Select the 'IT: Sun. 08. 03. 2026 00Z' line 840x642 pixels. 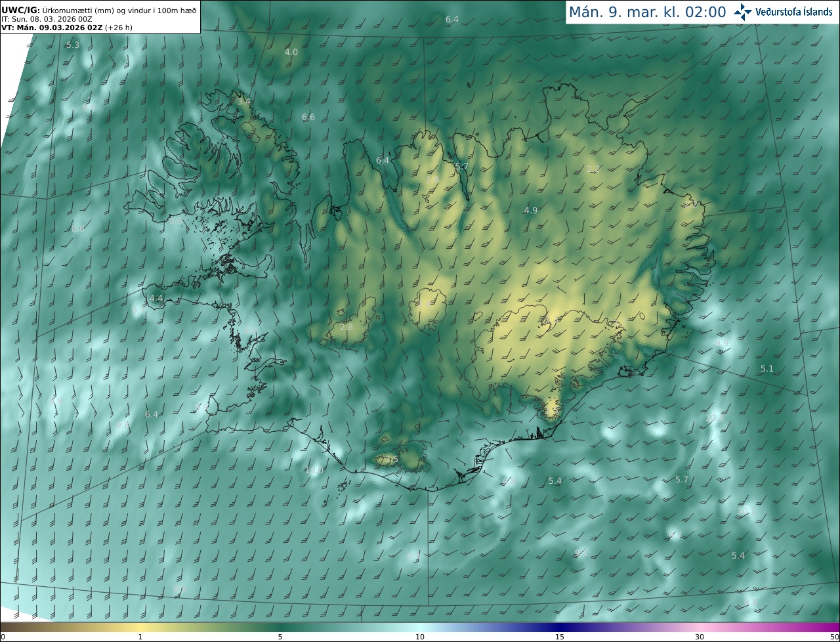pos(47,19)
